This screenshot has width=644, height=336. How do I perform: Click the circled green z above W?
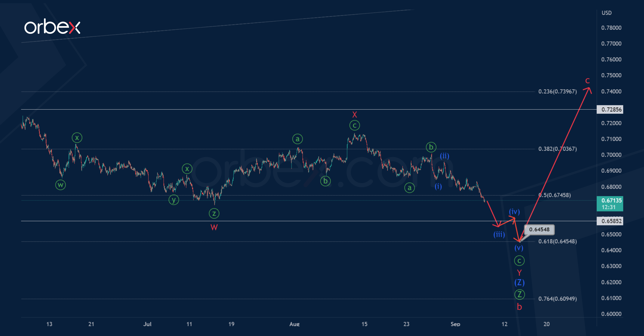point(214,213)
